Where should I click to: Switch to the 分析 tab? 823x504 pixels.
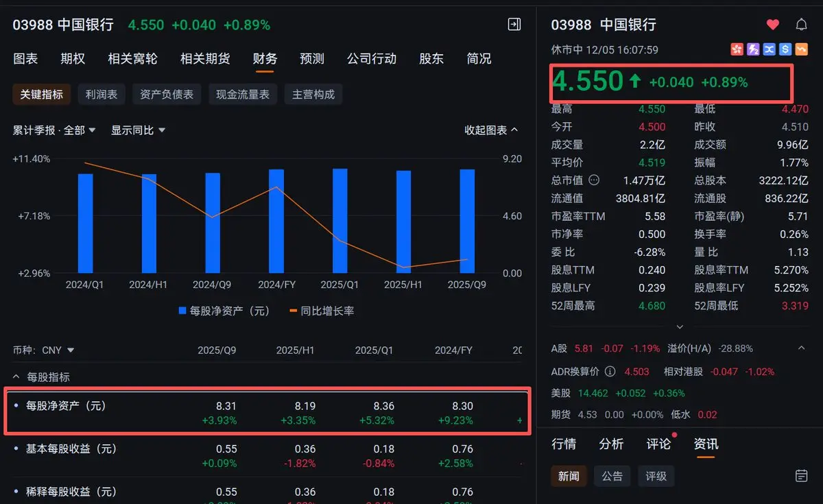pos(611,444)
